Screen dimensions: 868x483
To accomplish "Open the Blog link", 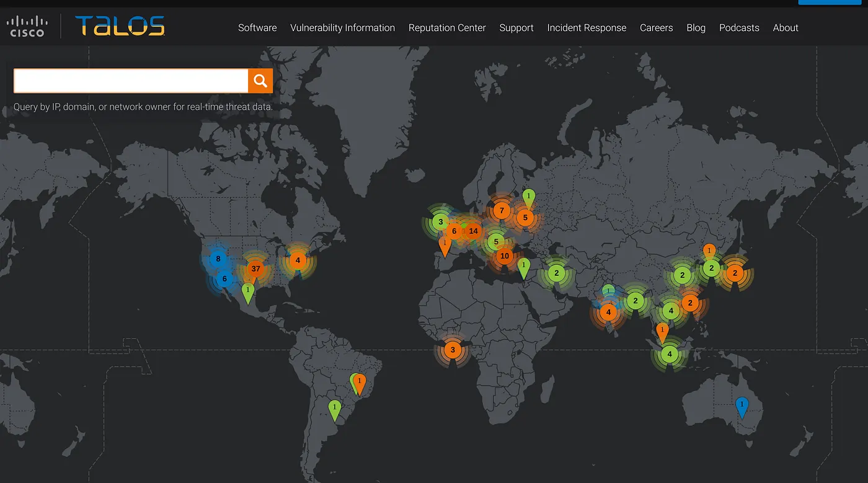I will click(x=696, y=28).
